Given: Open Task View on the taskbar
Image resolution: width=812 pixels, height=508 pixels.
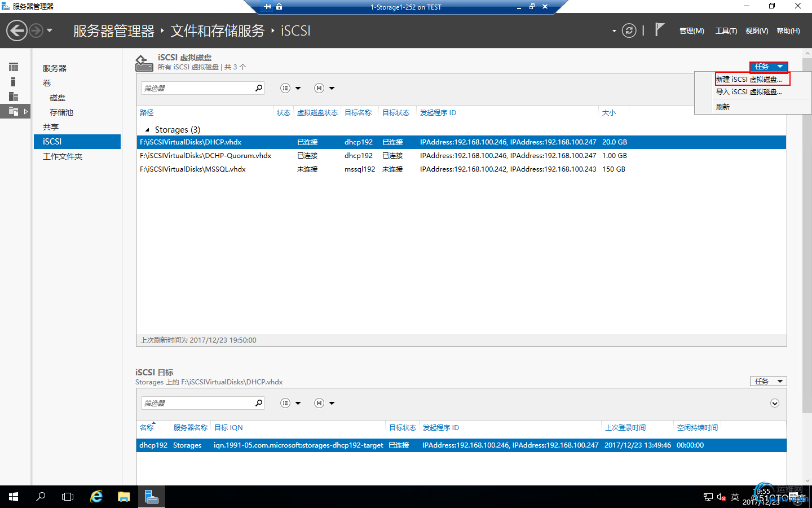Looking at the screenshot, I should click(68, 497).
